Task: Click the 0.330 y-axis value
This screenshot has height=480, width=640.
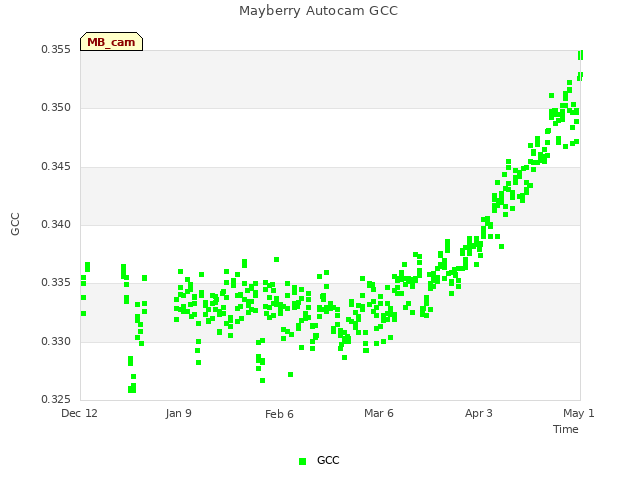Action: (56, 341)
